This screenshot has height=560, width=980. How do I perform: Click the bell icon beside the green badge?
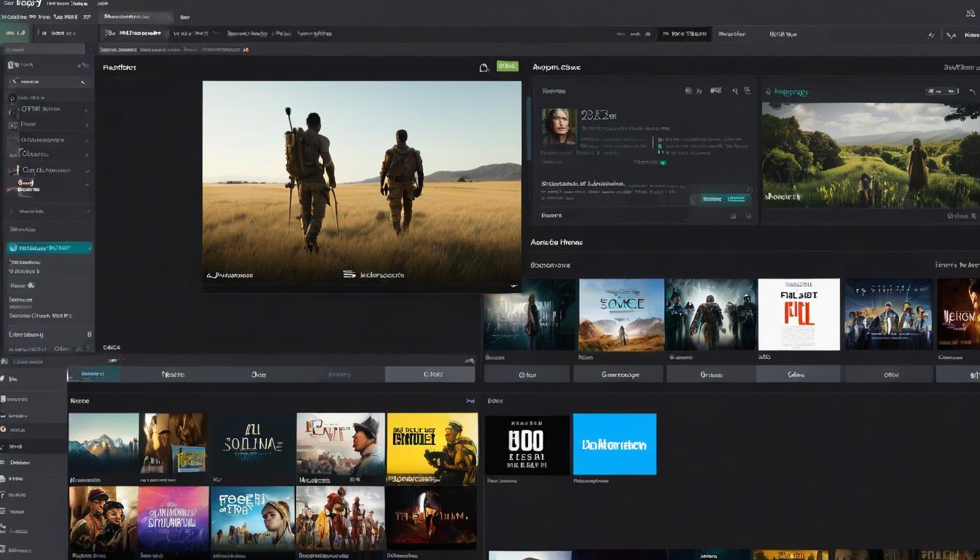(x=483, y=67)
